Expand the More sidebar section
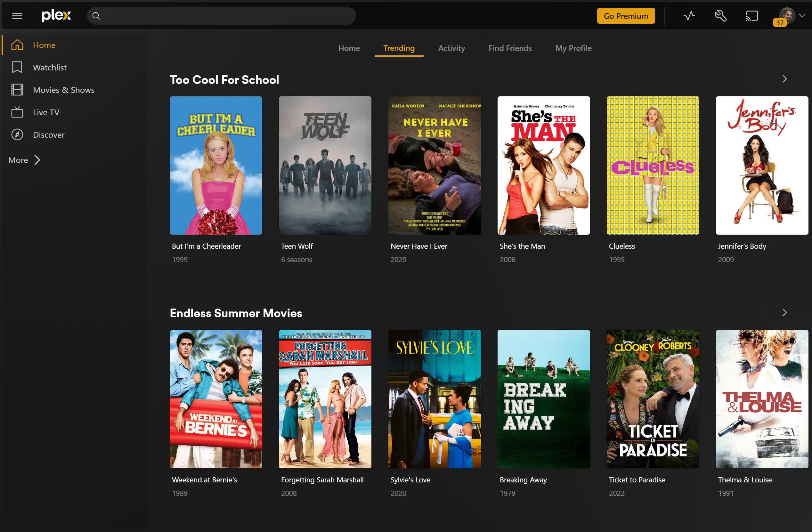The width and height of the screenshot is (812, 532). (x=25, y=160)
